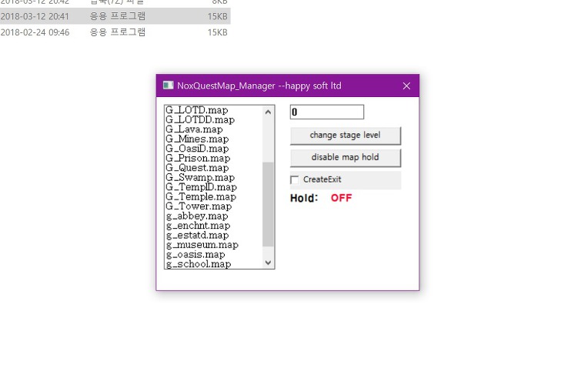Click the map list scroll up arrow

tap(268, 112)
